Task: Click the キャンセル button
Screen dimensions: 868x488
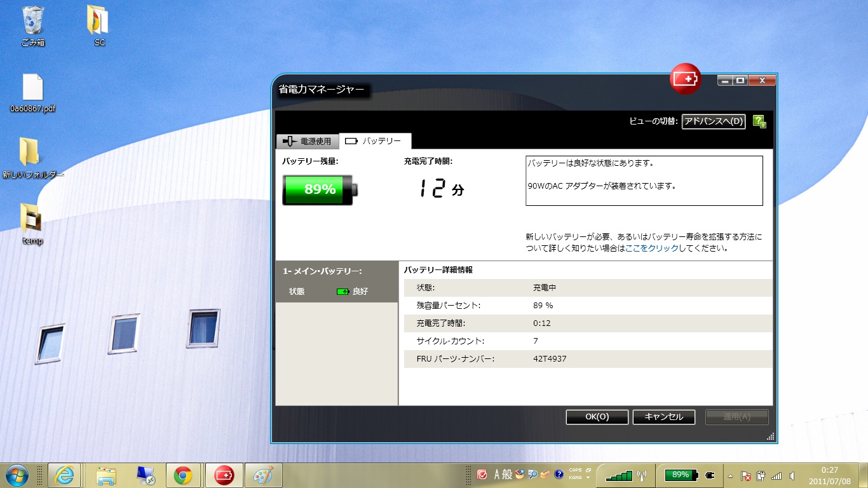Action: click(x=664, y=417)
